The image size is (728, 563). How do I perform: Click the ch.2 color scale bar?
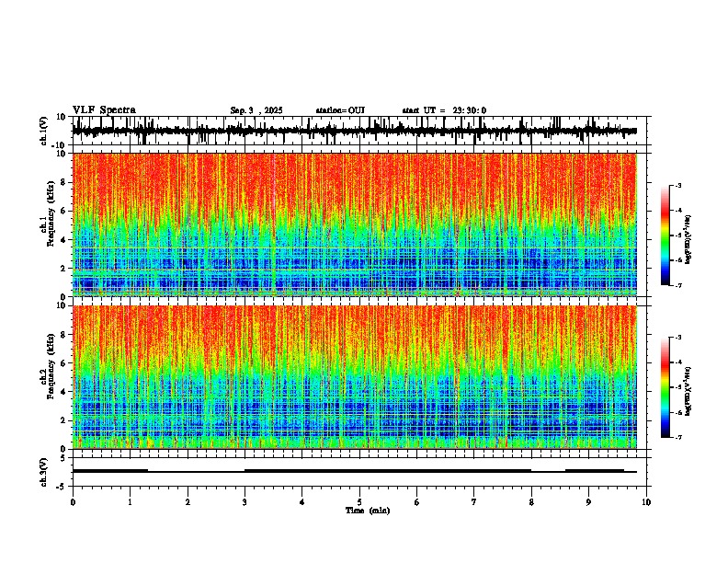point(665,387)
